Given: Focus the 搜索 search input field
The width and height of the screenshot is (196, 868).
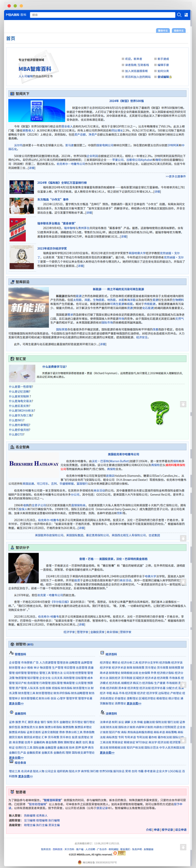Looking at the screenshot, I should click(103, 15).
